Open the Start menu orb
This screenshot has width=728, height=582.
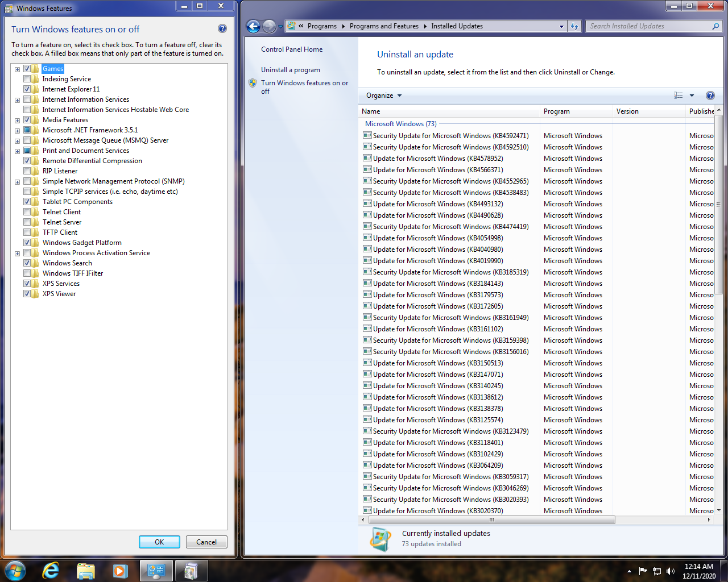[15, 571]
